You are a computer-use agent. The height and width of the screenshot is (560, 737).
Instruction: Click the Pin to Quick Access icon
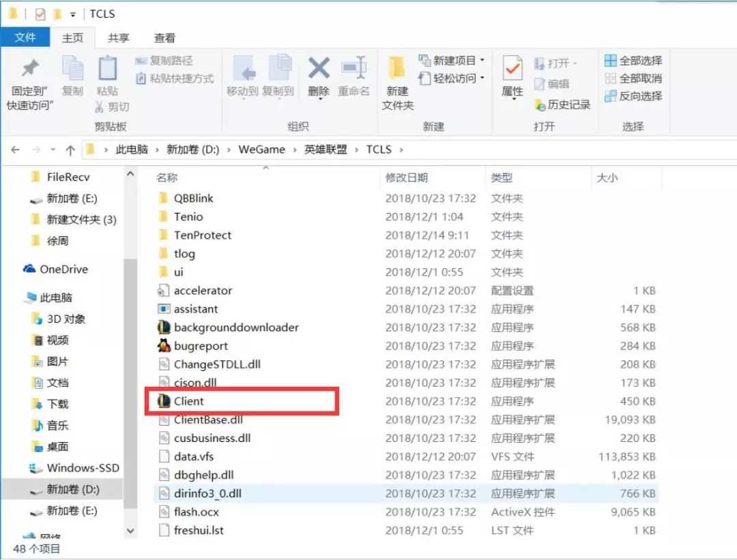[29, 69]
